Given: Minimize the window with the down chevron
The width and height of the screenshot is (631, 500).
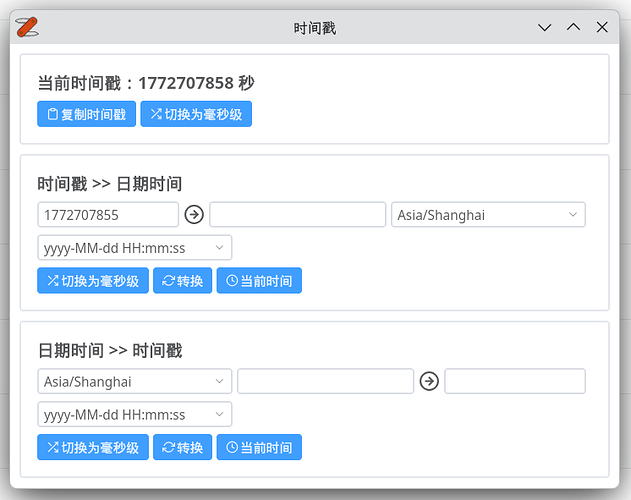Looking at the screenshot, I should (544, 27).
